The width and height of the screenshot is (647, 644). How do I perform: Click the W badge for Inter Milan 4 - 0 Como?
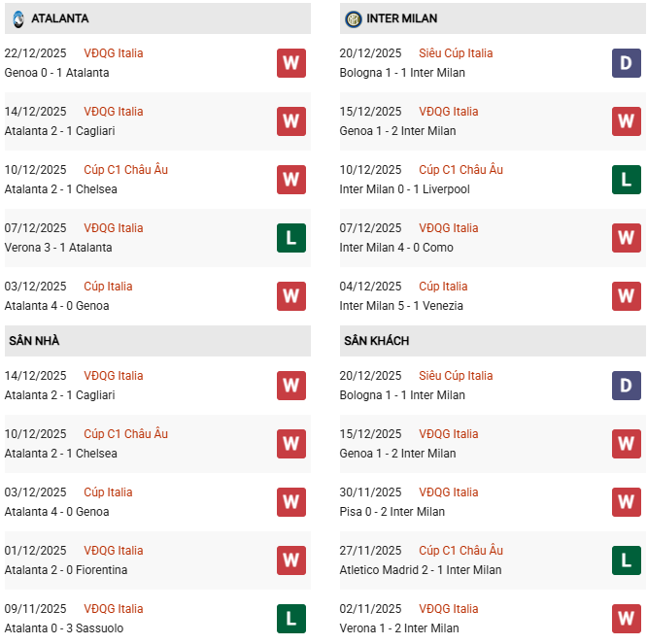click(x=627, y=238)
